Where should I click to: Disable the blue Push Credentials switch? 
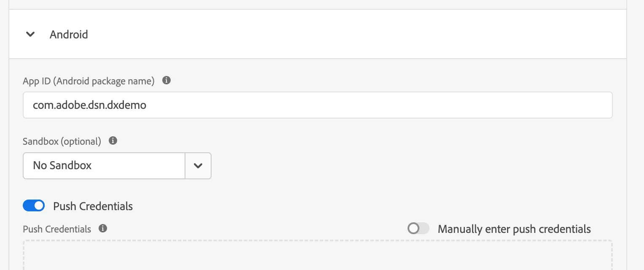tap(34, 206)
